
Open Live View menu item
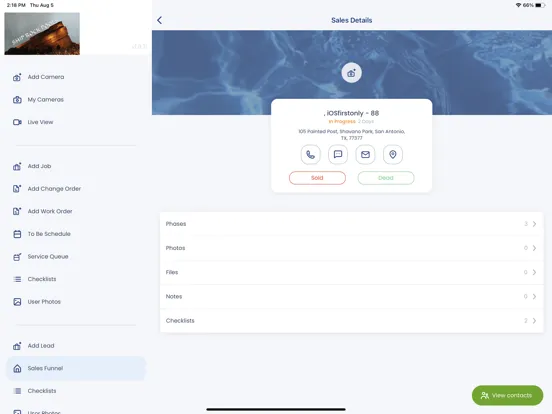40,122
